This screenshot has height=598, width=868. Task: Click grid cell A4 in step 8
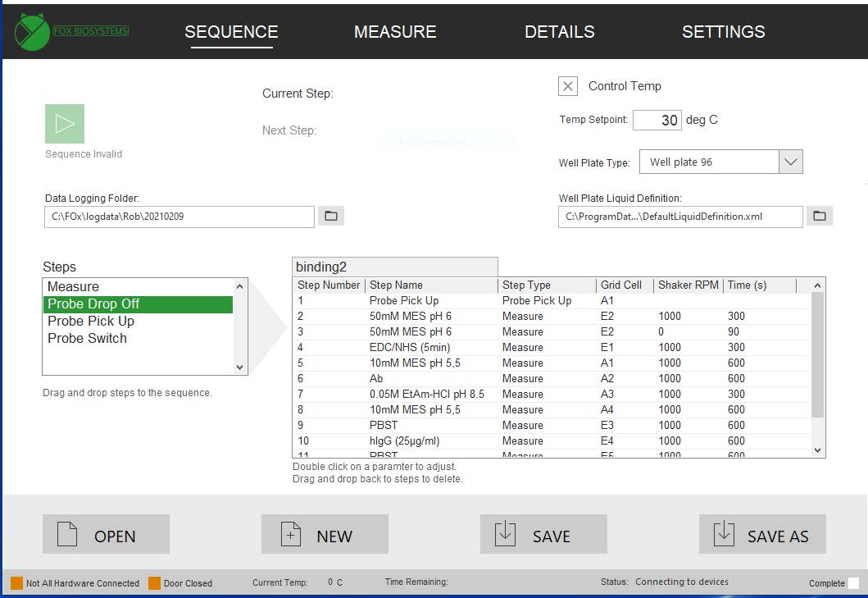coord(607,409)
